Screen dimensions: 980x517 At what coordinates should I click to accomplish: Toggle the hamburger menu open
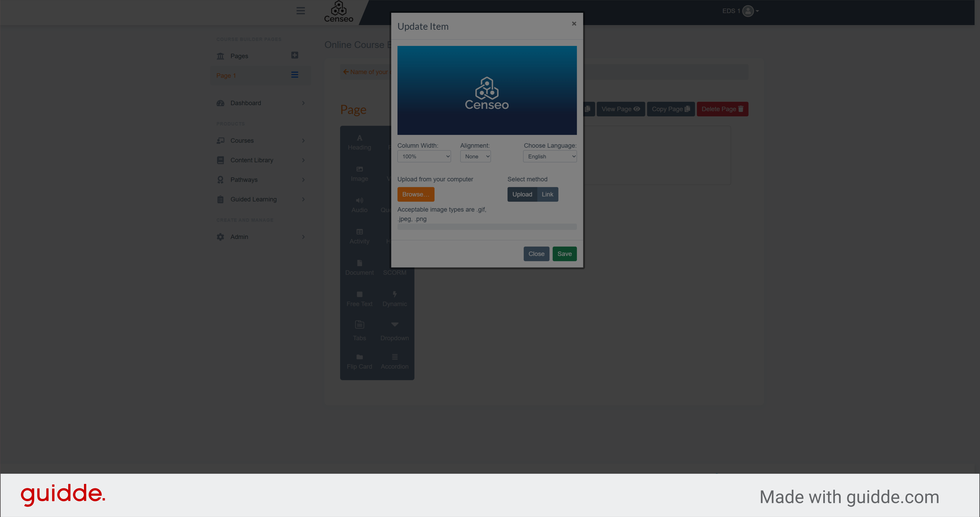coord(301,11)
